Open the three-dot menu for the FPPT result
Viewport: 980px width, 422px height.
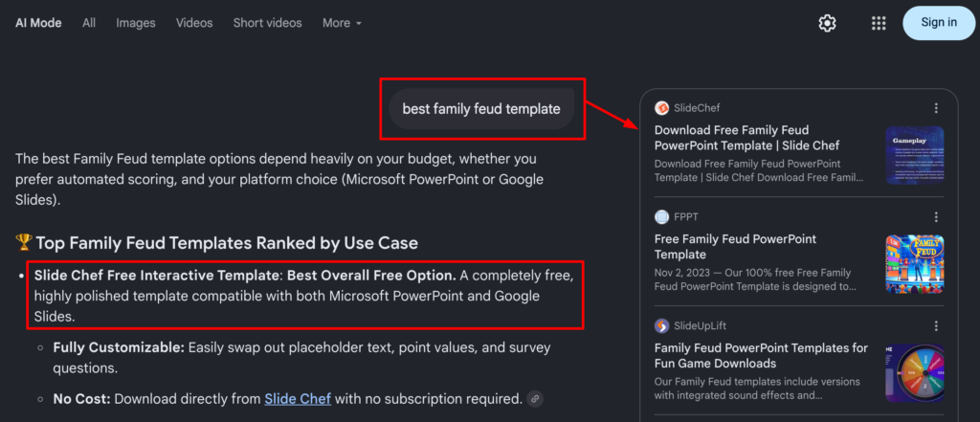[x=936, y=217]
